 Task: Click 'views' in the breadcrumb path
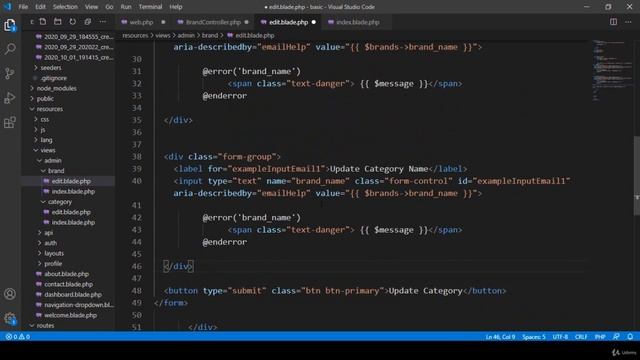click(162, 36)
